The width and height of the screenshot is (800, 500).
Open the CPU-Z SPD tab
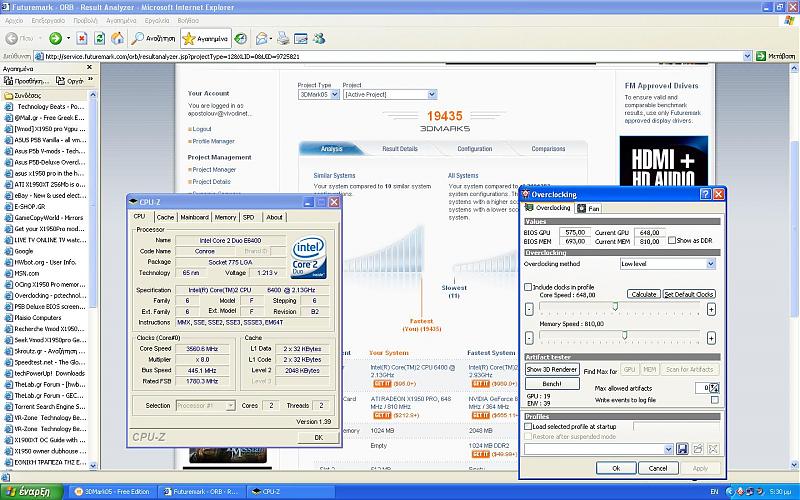[x=248, y=217]
